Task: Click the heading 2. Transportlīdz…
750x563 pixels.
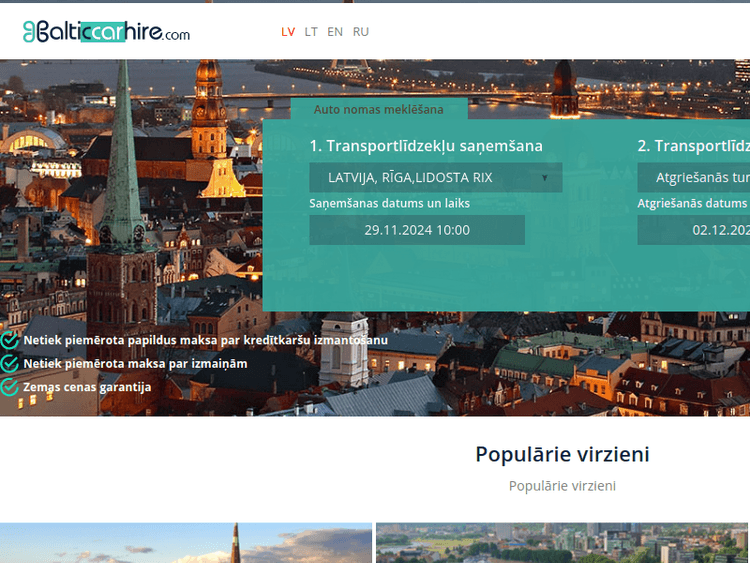Action: (x=694, y=146)
